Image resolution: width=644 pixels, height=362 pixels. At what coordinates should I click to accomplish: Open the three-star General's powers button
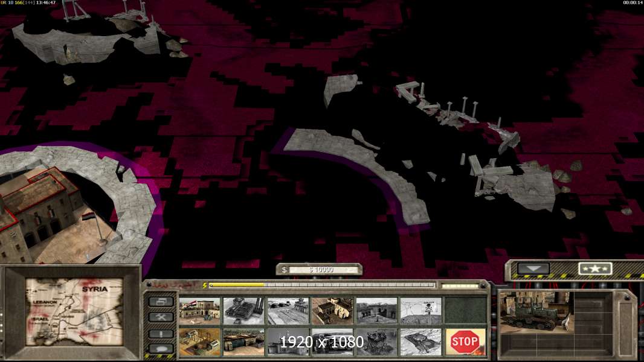click(x=595, y=269)
